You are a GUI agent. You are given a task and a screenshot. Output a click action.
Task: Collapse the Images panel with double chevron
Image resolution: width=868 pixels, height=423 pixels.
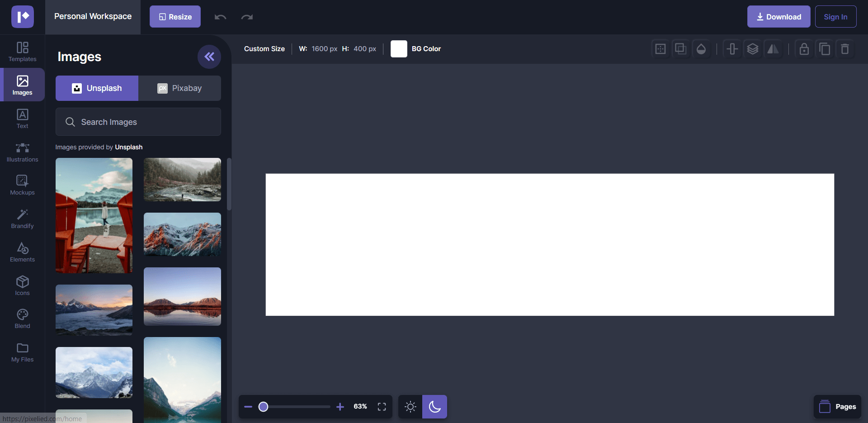(209, 57)
